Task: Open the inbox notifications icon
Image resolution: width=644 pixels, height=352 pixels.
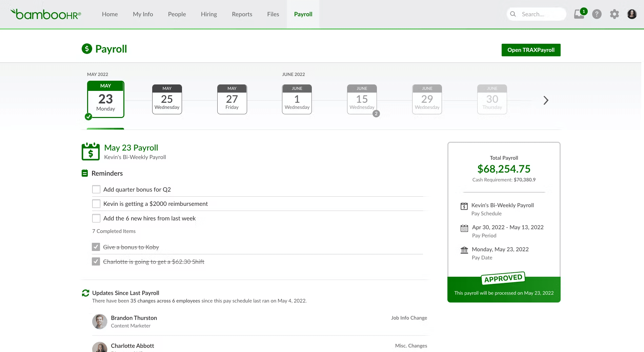Action: point(579,14)
